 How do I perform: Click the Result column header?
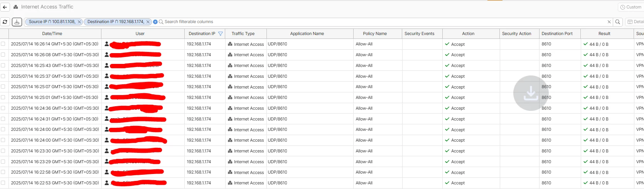click(x=604, y=34)
